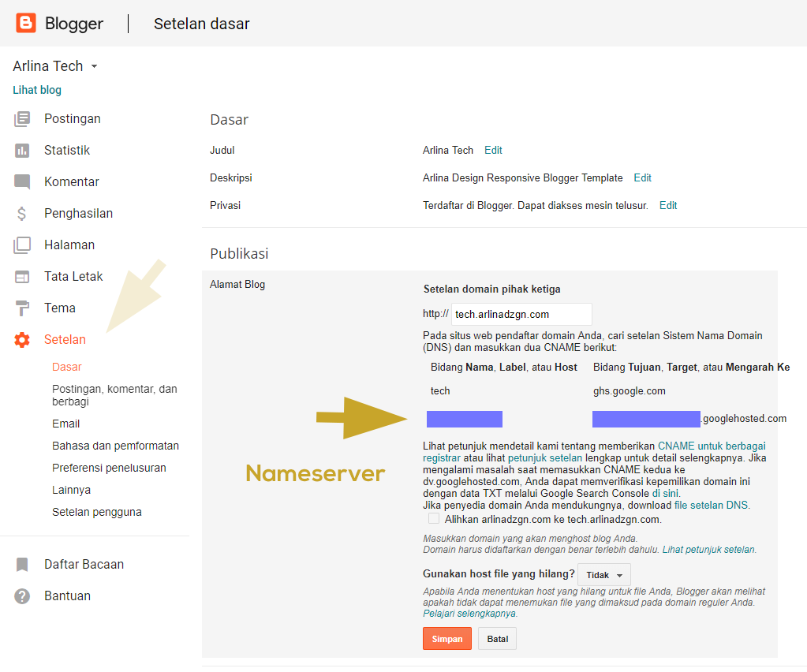Open Bantuan menu item
807x672 pixels.
tap(67, 595)
